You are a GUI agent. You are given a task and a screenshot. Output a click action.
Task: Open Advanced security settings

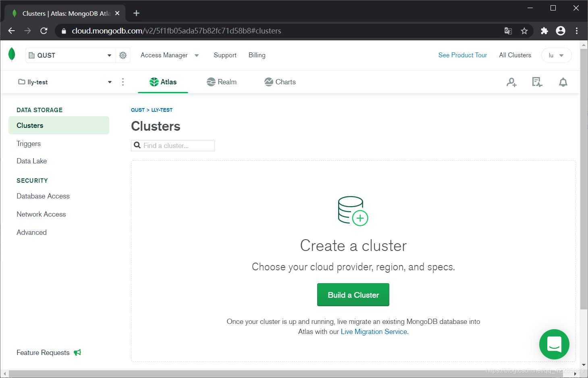pos(31,232)
